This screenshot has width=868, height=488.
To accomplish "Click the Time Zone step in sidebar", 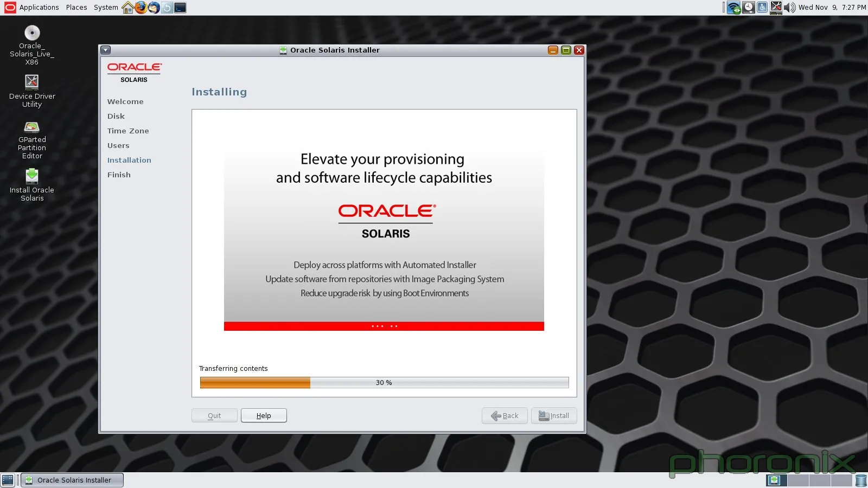I will pyautogui.click(x=128, y=131).
